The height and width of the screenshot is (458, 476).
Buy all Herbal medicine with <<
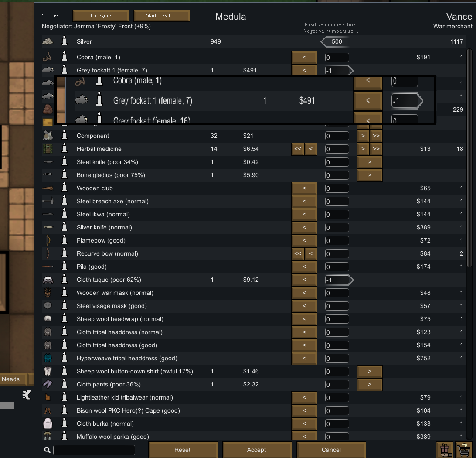point(298,149)
